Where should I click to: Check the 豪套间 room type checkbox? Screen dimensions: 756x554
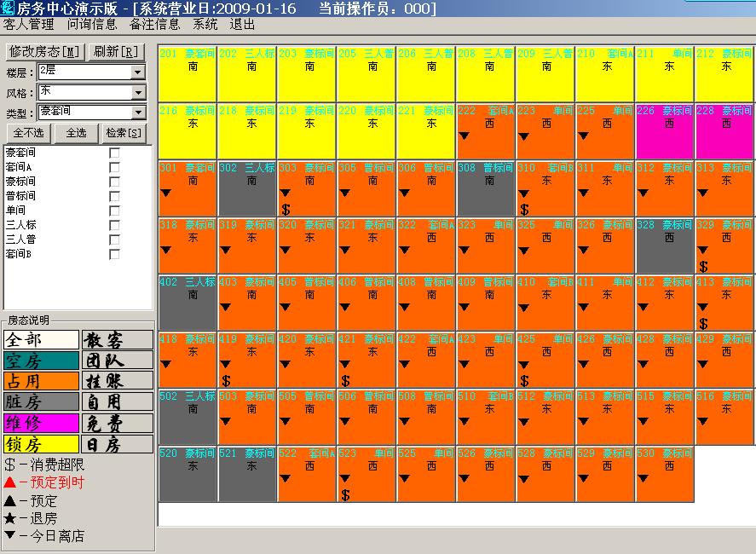(x=114, y=153)
